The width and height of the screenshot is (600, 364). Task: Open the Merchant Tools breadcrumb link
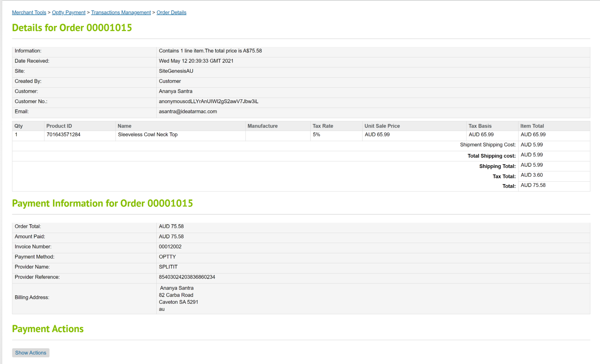click(29, 12)
